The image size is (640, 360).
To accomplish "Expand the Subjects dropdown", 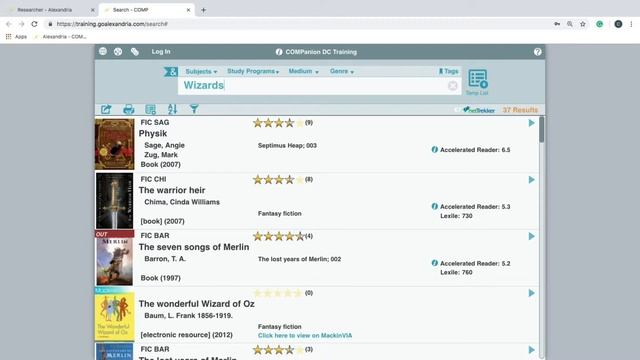I will pyautogui.click(x=201, y=71).
